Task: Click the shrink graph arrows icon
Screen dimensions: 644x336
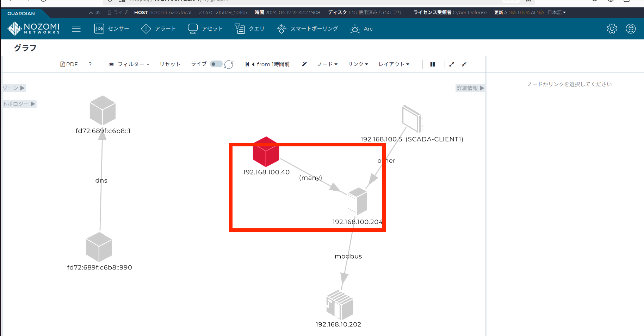Action: [464, 64]
